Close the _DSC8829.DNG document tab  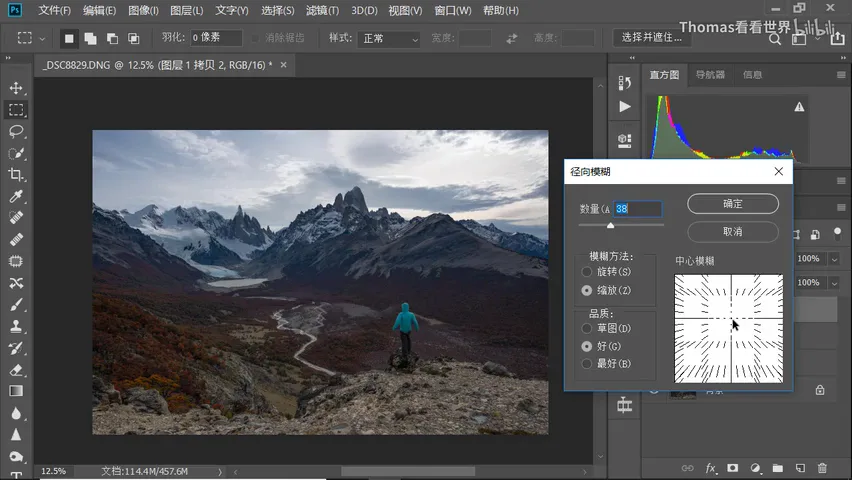(x=284, y=65)
